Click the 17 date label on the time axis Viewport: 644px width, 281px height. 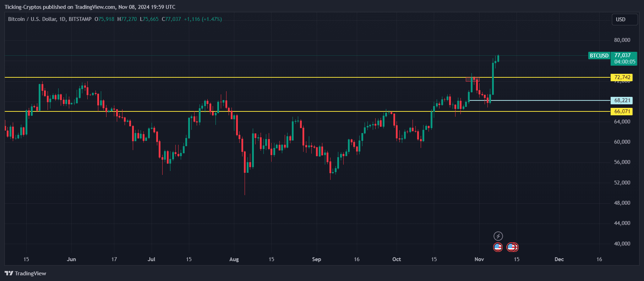114,259
